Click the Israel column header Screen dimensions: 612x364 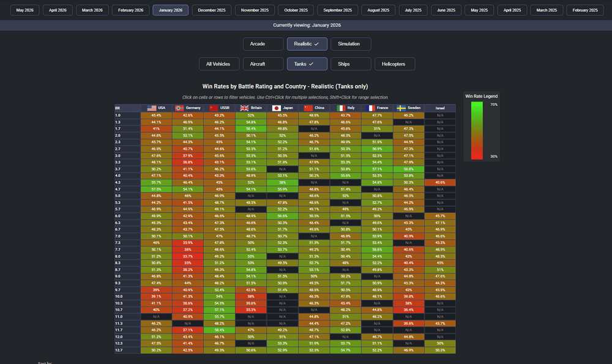[x=440, y=108]
